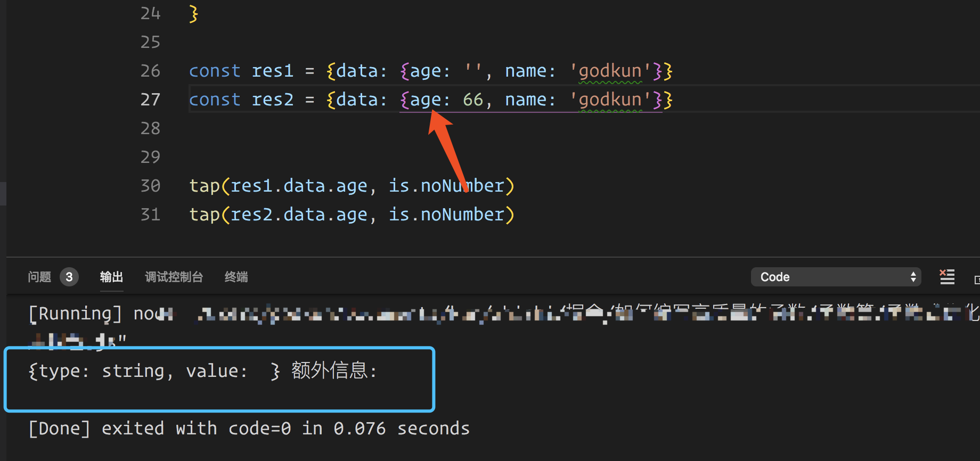Click the const keyword on line 27
The image size is (980, 461).
point(215,100)
